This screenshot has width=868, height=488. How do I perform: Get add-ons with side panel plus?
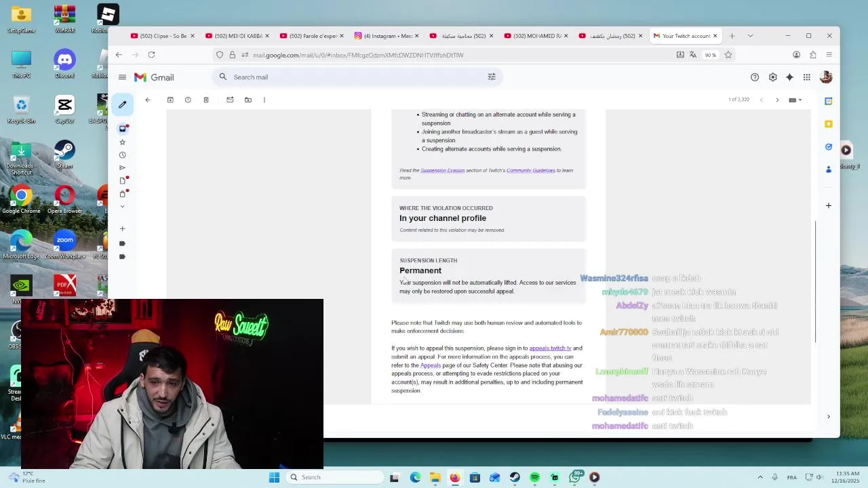click(829, 205)
